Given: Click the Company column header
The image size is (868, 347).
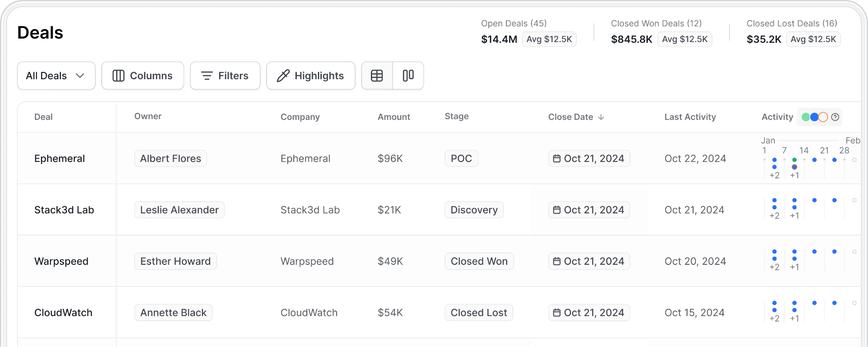Looking at the screenshot, I should 300,117.
